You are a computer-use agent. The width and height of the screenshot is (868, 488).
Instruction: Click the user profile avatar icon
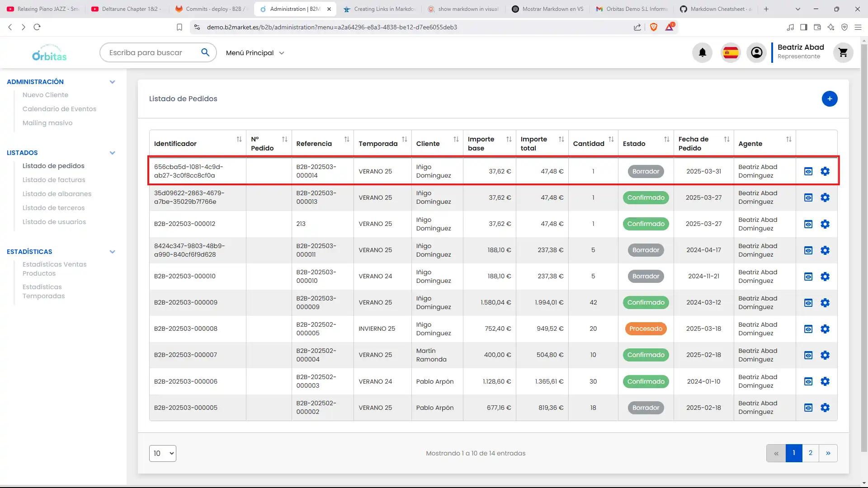pos(756,53)
